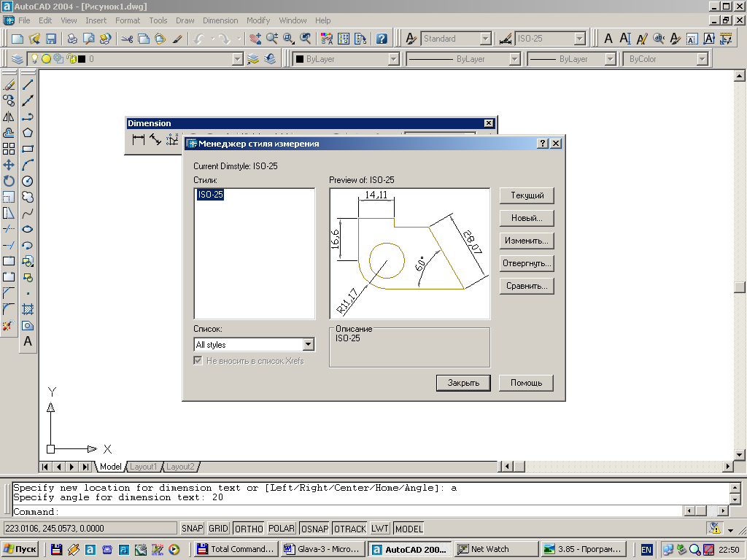Open the Standard text style dropdown

point(485,39)
